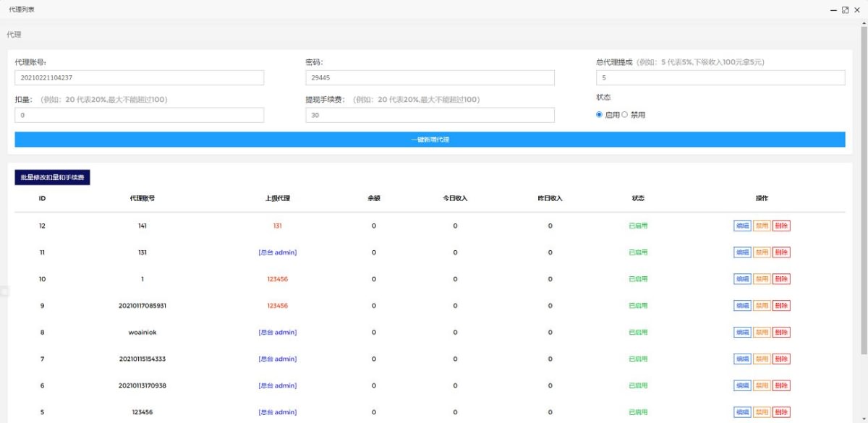Edit agent 20210113170938

click(x=742, y=386)
